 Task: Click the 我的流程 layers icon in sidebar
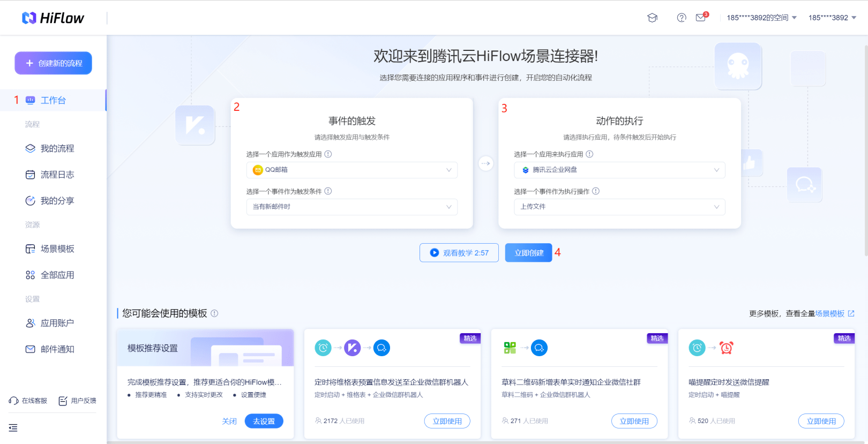[31, 148]
